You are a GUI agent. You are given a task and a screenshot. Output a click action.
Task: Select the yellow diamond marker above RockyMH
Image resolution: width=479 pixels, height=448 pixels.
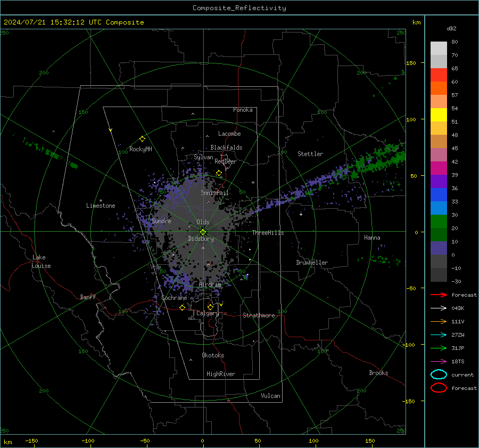142,139
